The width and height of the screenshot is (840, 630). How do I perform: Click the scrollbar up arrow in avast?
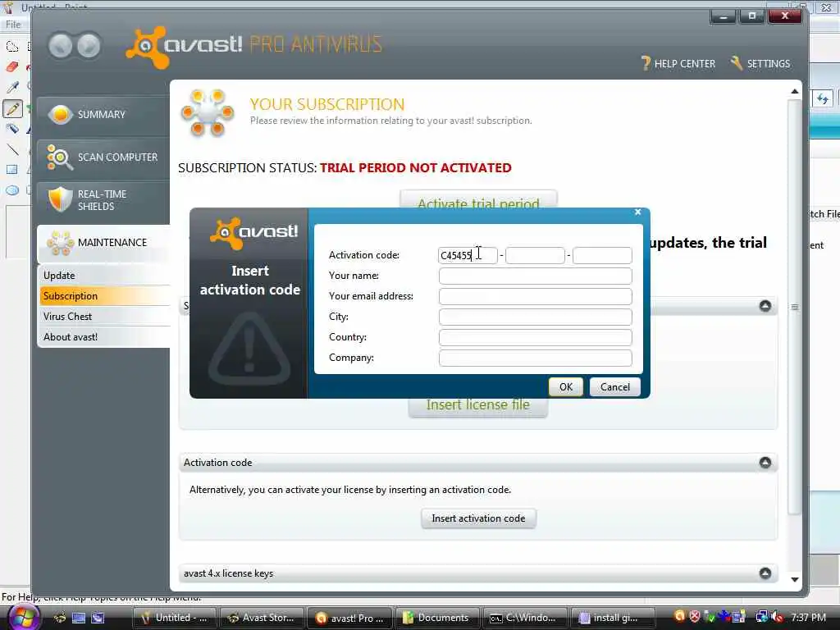[x=795, y=92]
